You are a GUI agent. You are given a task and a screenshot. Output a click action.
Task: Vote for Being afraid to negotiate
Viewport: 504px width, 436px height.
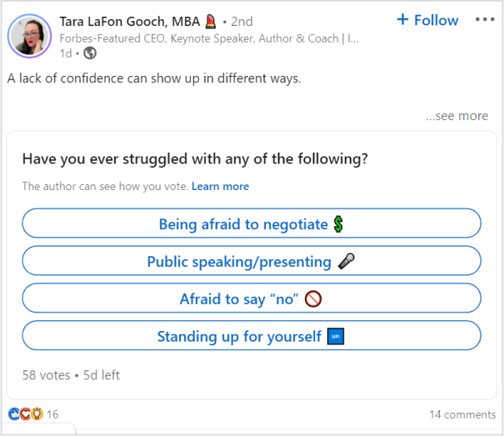point(243,223)
